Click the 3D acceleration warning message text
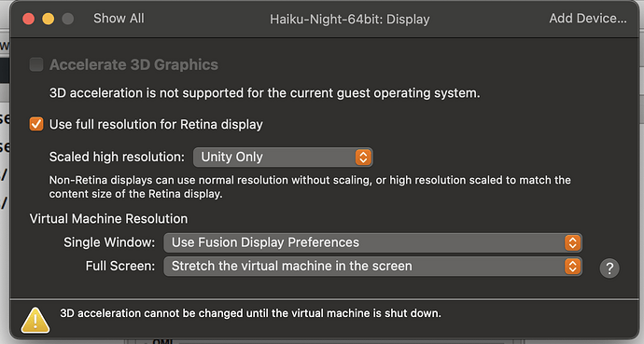The width and height of the screenshot is (644, 344). tap(250, 313)
